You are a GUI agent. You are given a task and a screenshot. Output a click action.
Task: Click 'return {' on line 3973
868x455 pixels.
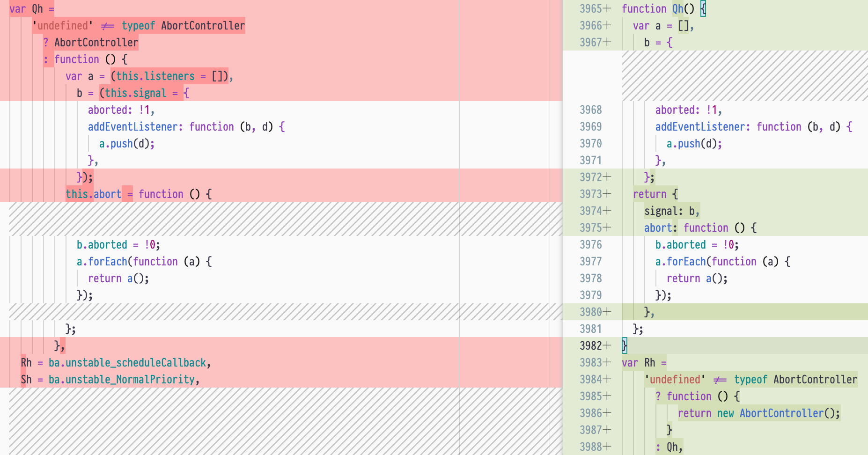pyautogui.click(x=655, y=194)
